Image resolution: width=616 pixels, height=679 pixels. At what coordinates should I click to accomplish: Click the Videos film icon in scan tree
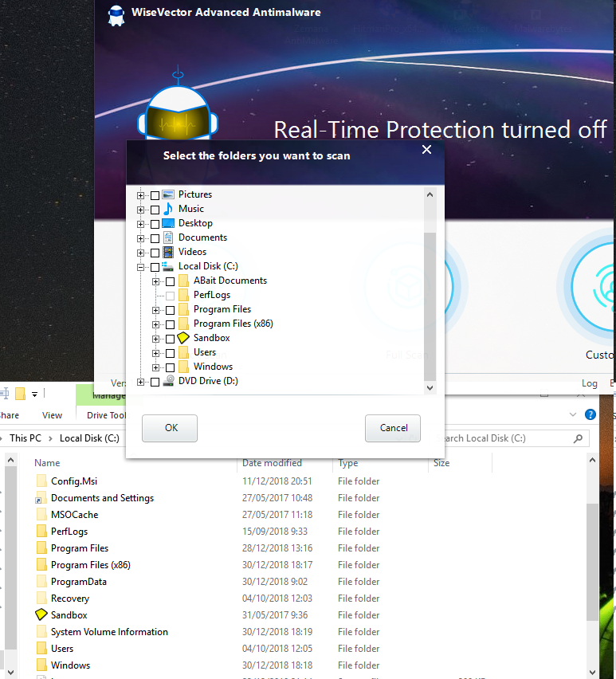point(168,252)
